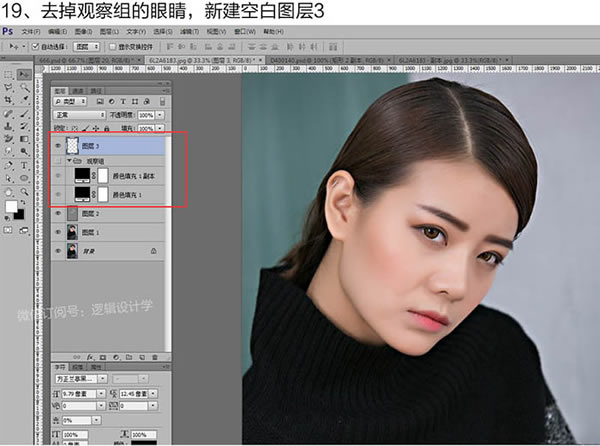The height and width of the screenshot is (446, 600).
Task: Toggle the auto-select checkbox
Action: [36, 47]
